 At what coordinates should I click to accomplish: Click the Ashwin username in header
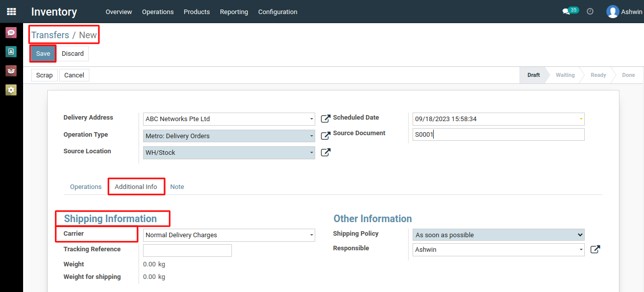631,12
